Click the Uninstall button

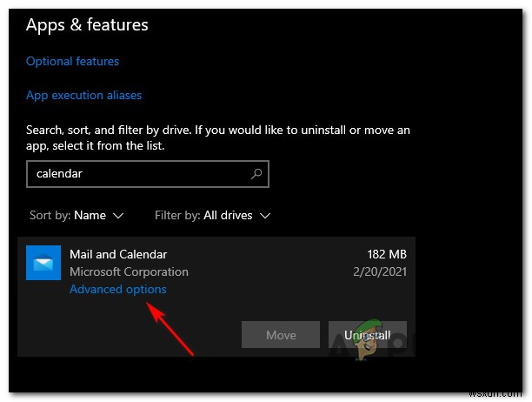(368, 335)
